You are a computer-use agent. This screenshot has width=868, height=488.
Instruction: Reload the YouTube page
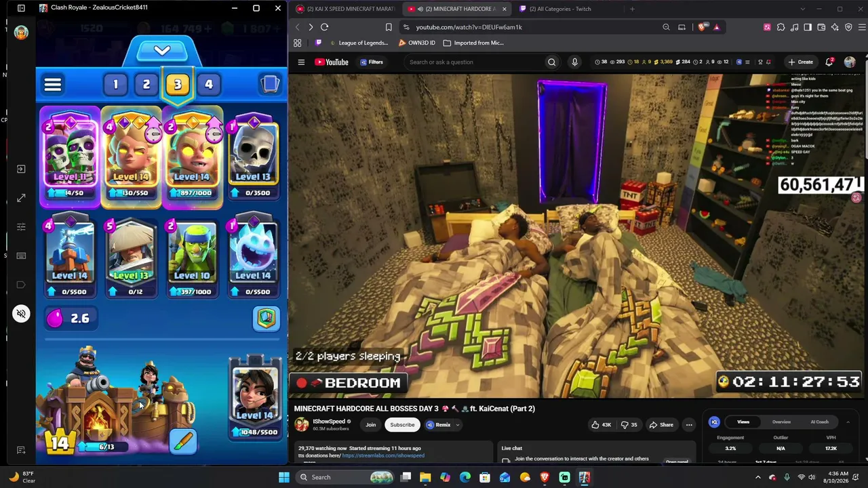click(x=324, y=27)
